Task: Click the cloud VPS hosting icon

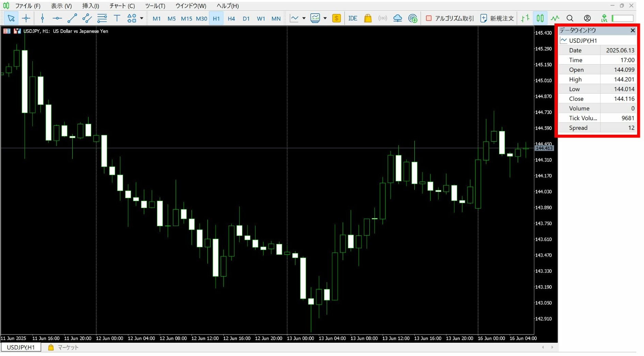Action: (397, 18)
